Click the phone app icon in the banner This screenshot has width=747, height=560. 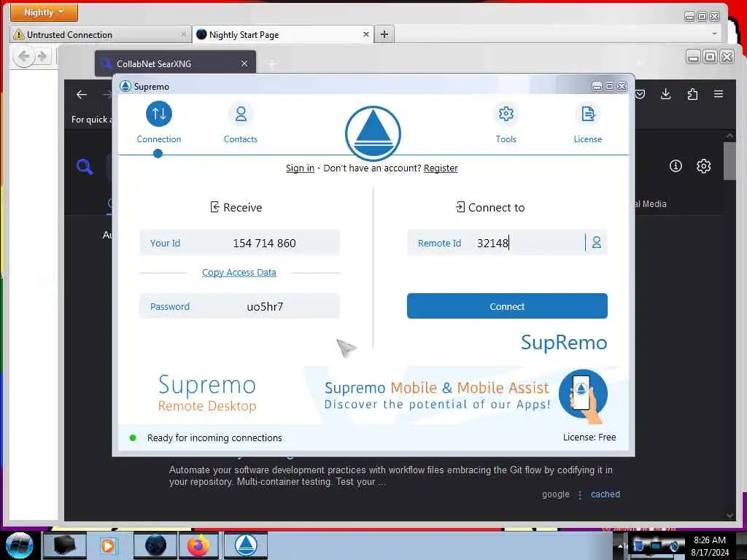[583, 395]
